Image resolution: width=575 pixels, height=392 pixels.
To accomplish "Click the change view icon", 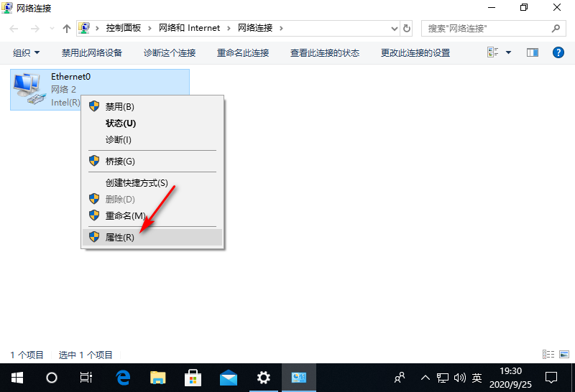I will [x=492, y=52].
